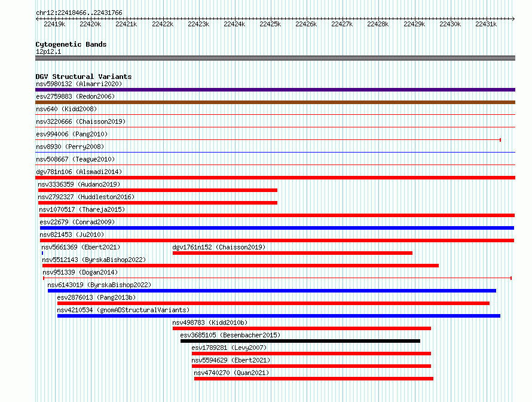Click nsv6143019 (ByrskaBishop2022) label

(99, 285)
